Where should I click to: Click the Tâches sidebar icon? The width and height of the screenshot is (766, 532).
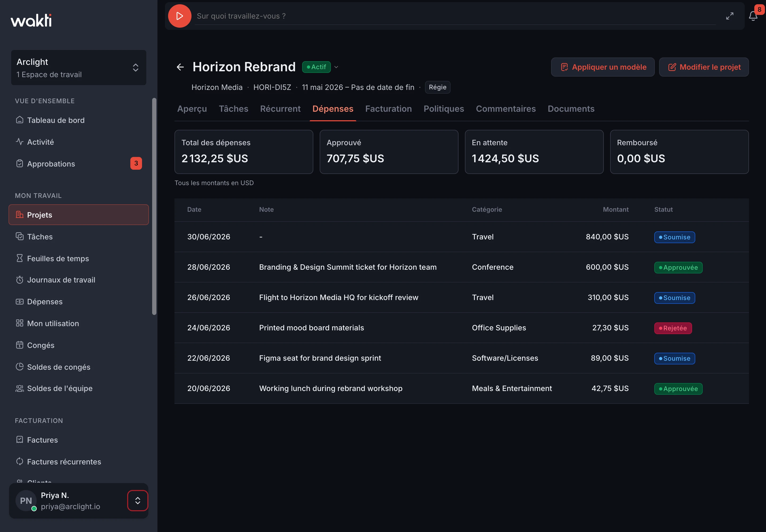(20, 236)
